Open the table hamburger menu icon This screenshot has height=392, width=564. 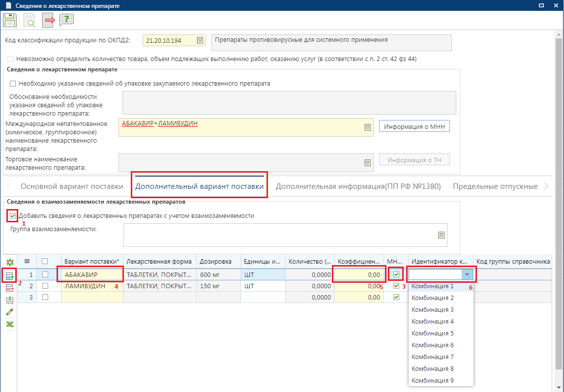[x=27, y=262]
